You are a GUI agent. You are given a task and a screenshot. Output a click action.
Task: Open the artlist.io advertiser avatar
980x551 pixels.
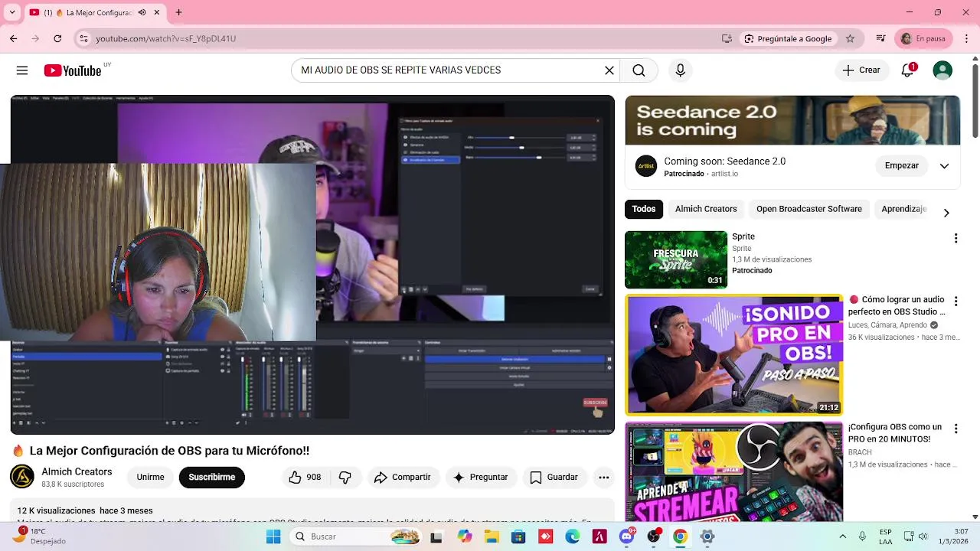tap(646, 166)
